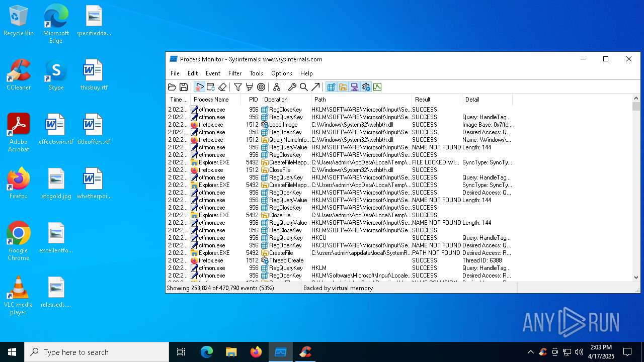Click the Operation column header
Screen dimensions: 644x362
pos(286,100)
